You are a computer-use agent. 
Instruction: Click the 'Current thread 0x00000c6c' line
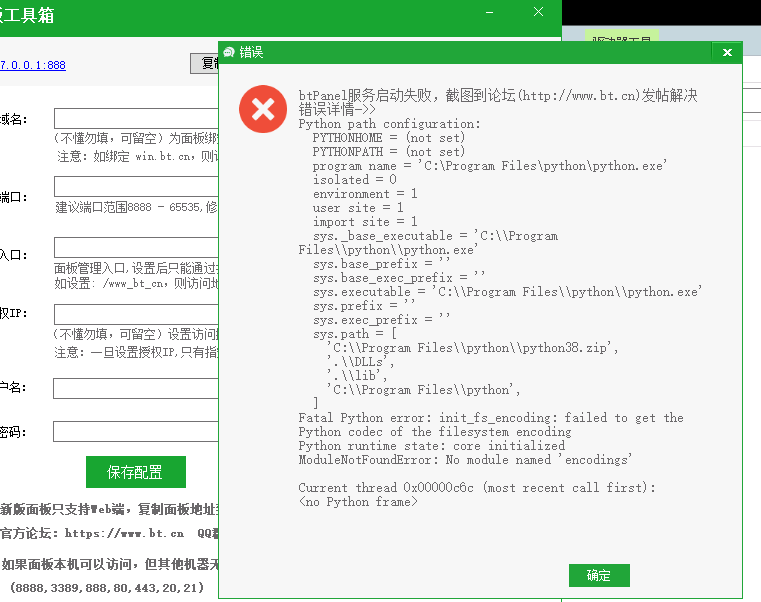(x=477, y=487)
